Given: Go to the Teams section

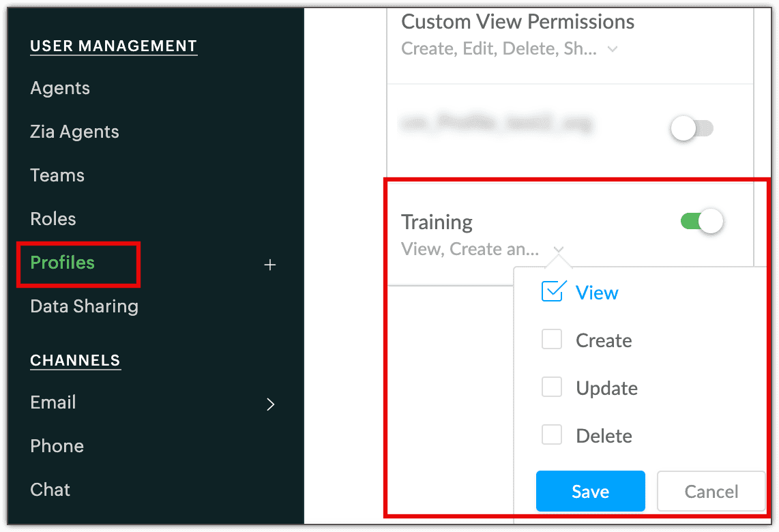Looking at the screenshot, I should coord(57,175).
